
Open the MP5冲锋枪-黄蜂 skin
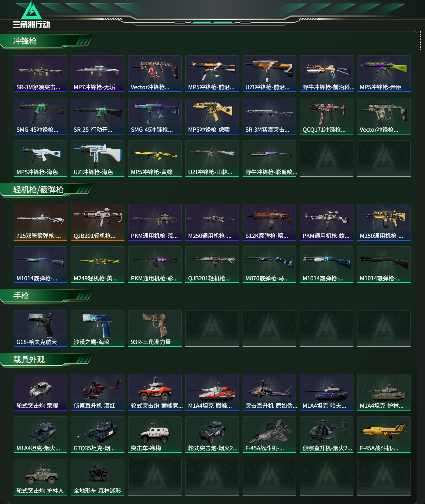click(x=155, y=159)
